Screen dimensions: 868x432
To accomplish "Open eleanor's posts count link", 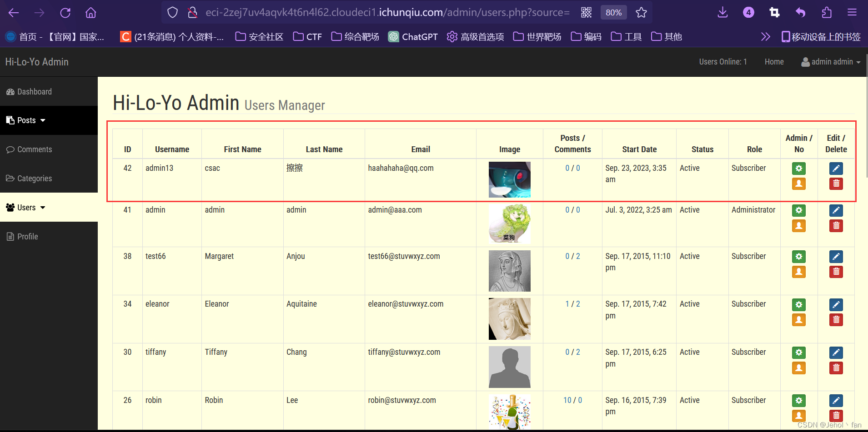I will tap(567, 304).
